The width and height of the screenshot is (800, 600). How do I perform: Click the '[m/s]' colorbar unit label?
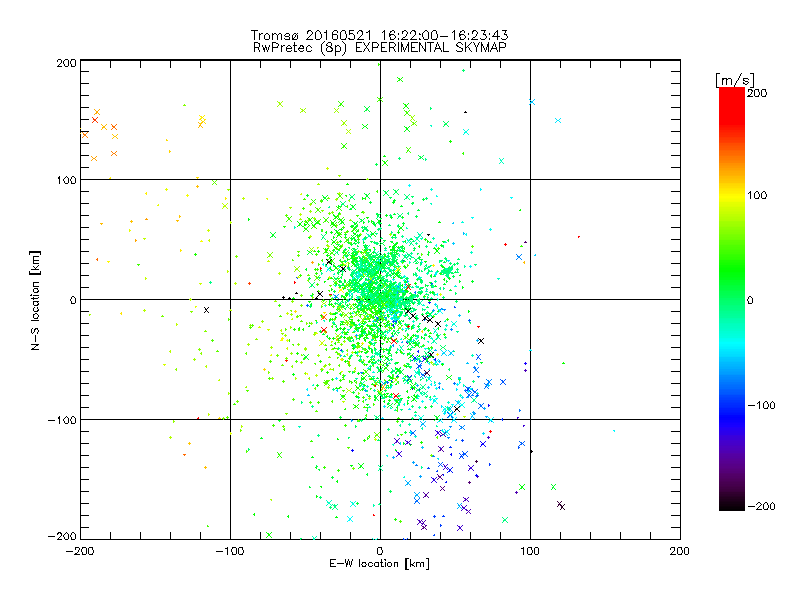click(x=734, y=80)
